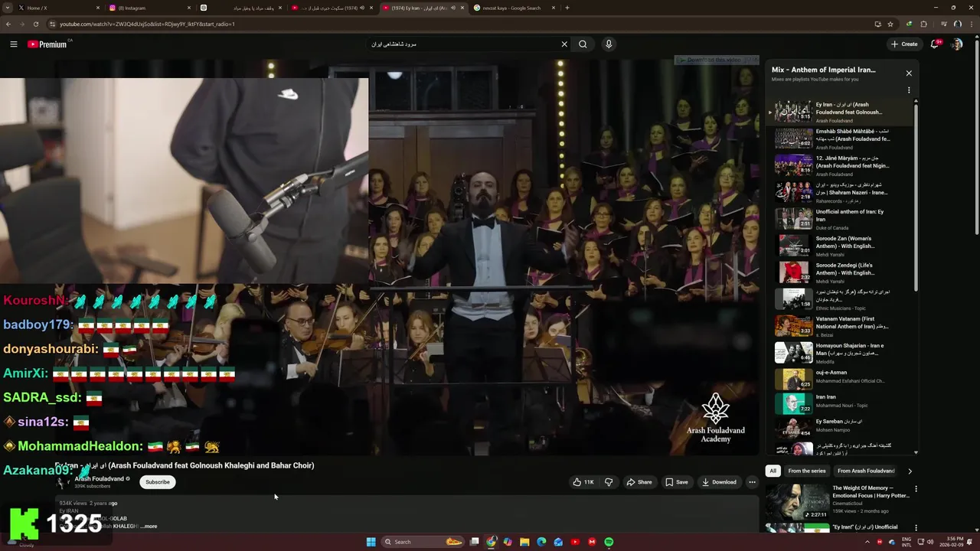Play Unofficial anthem of Iran: Ey Iran
The width and height of the screenshot is (980, 551).
click(x=841, y=219)
